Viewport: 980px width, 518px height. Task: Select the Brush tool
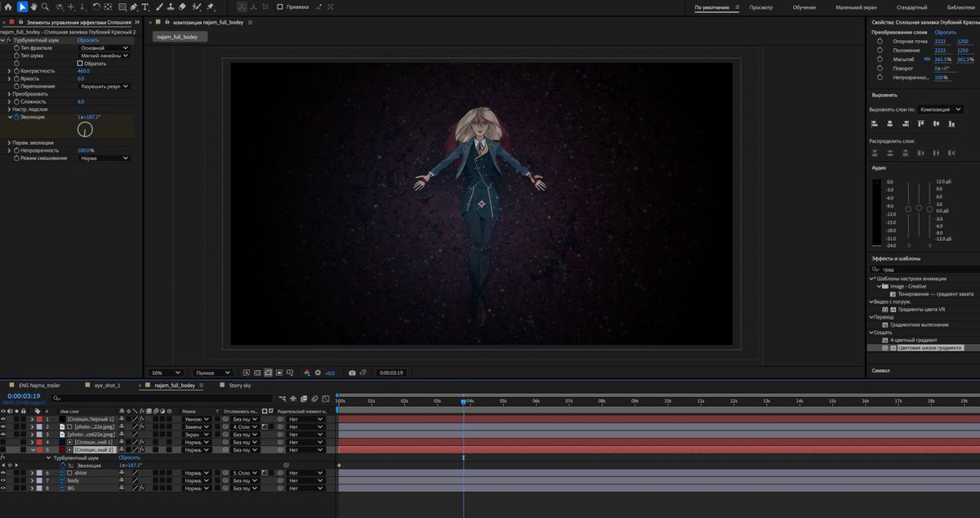coord(159,7)
